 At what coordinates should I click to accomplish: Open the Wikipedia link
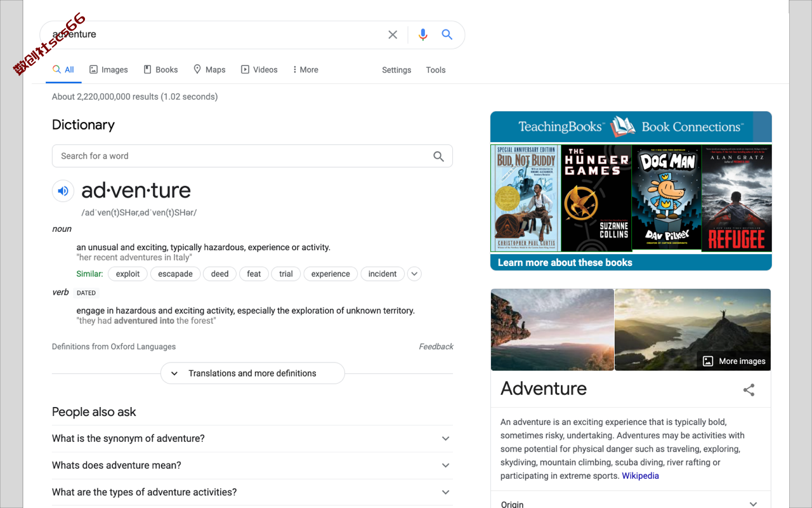click(x=640, y=476)
